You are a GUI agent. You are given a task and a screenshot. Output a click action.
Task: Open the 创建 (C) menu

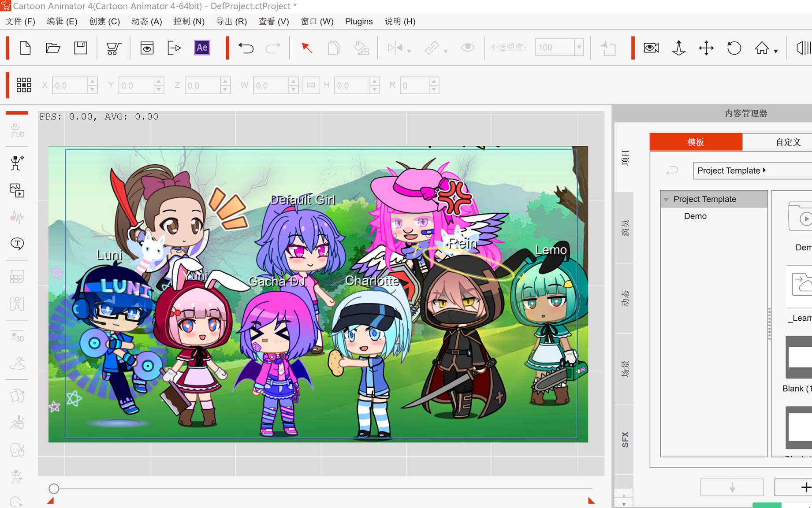104,21
